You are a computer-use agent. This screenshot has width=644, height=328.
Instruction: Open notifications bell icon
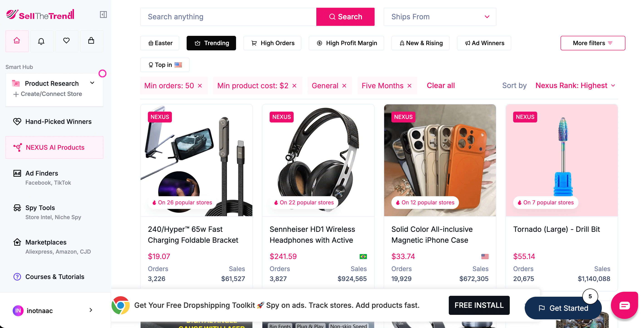click(x=41, y=41)
